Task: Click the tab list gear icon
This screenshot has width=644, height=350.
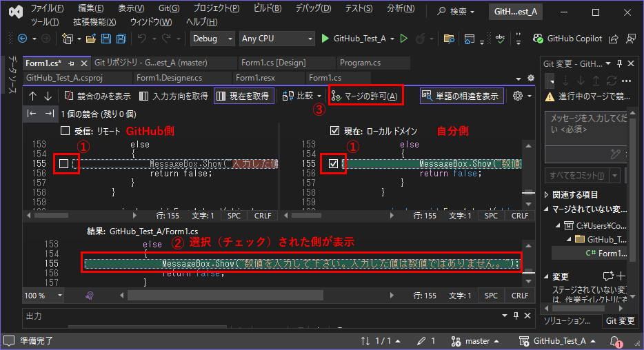Action: click(531, 78)
